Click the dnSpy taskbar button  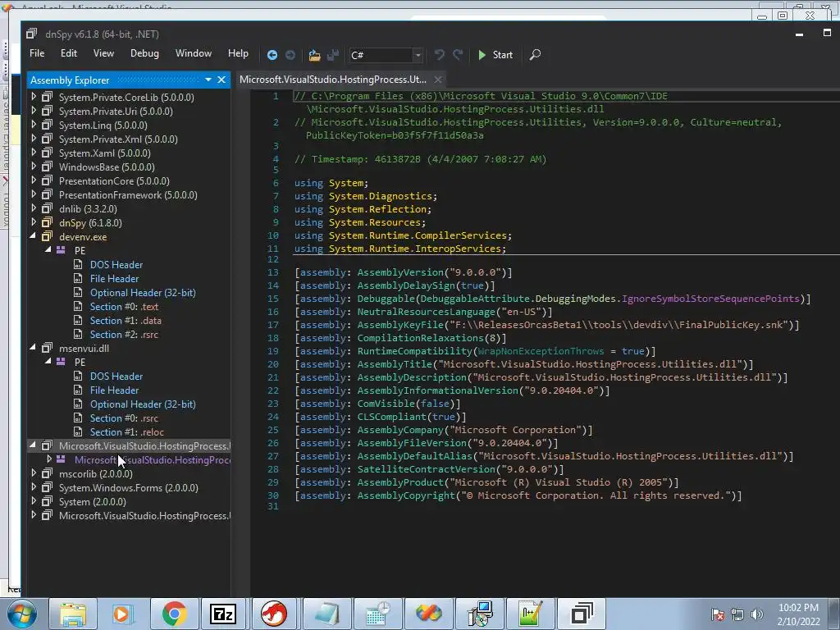(582, 614)
